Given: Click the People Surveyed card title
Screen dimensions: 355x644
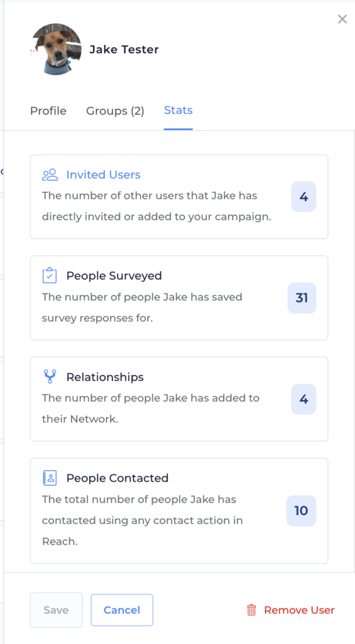Looking at the screenshot, I should pyautogui.click(x=114, y=275).
